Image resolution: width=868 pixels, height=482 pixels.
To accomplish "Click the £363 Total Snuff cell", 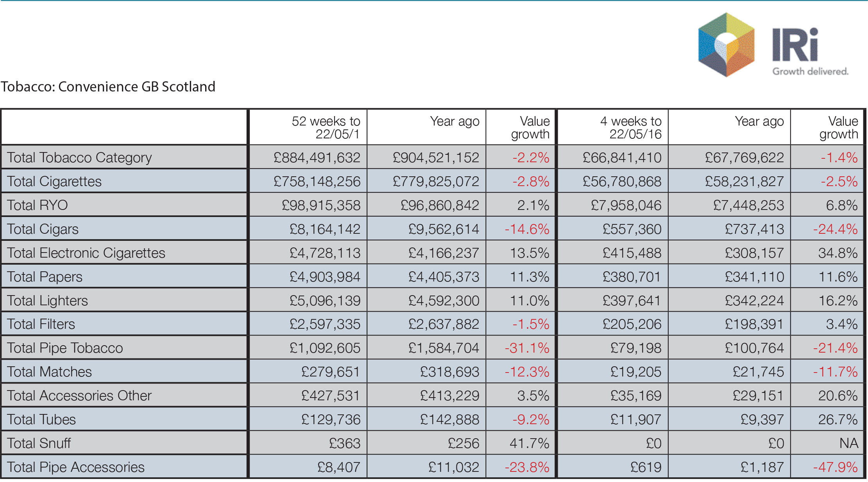I will coord(344,443).
